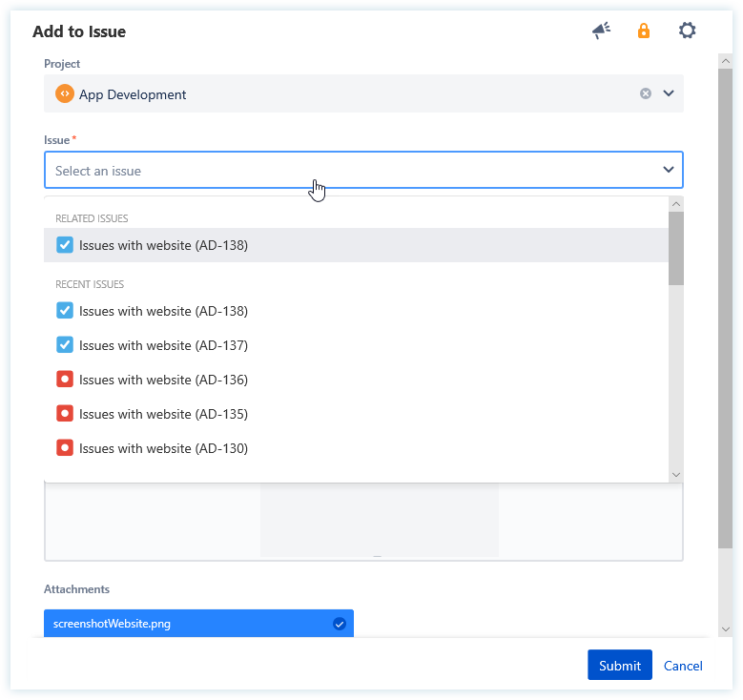Clear the selected project with the X icon

646,93
